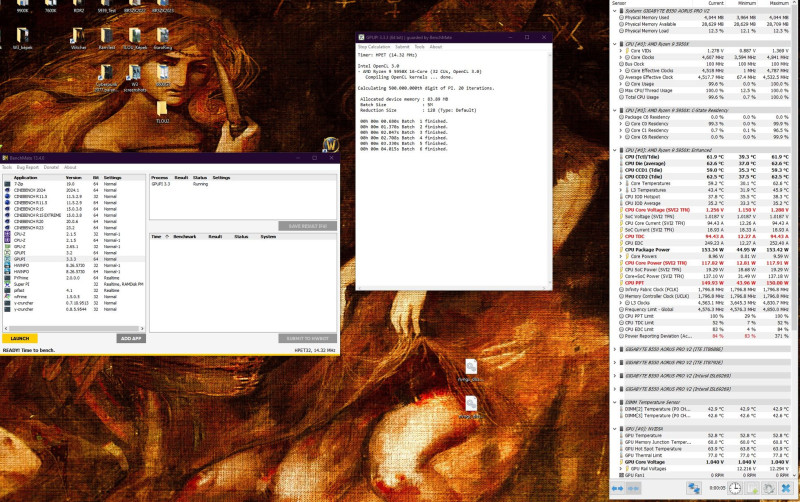Expand the GPU Rail Voltages row
The height and width of the screenshot is (502, 800).
point(621,468)
